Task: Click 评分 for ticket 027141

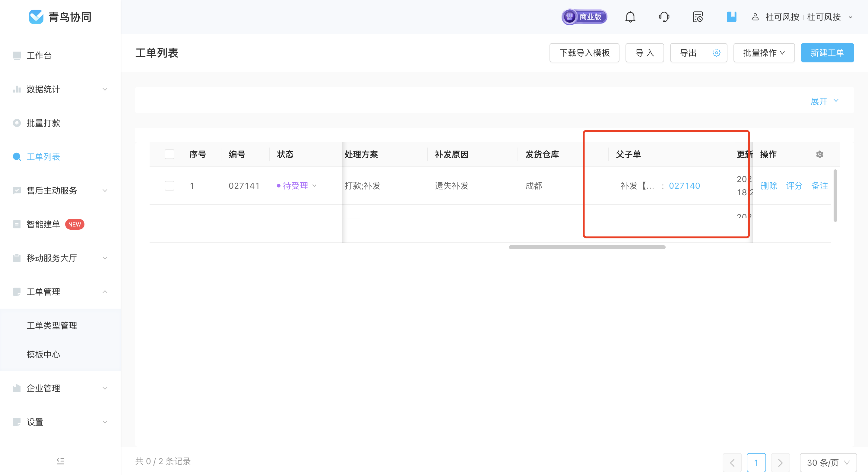Action: [x=794, y=185]
